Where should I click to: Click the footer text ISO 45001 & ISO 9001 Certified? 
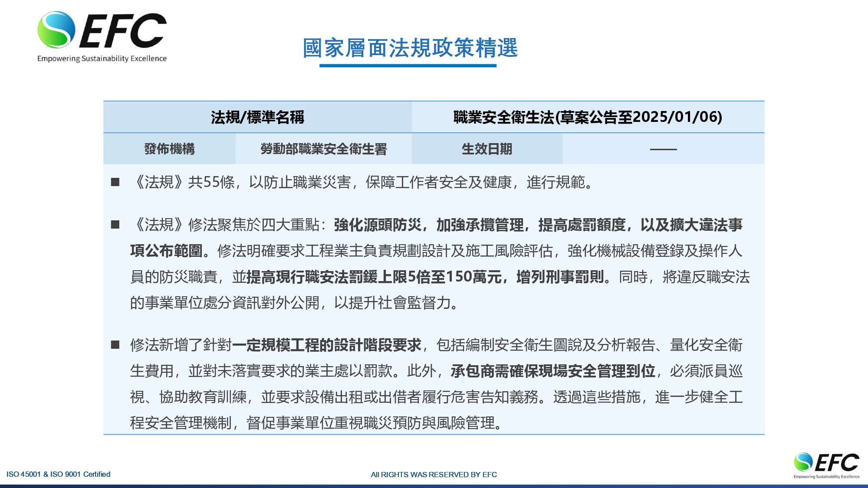[58, 474]
